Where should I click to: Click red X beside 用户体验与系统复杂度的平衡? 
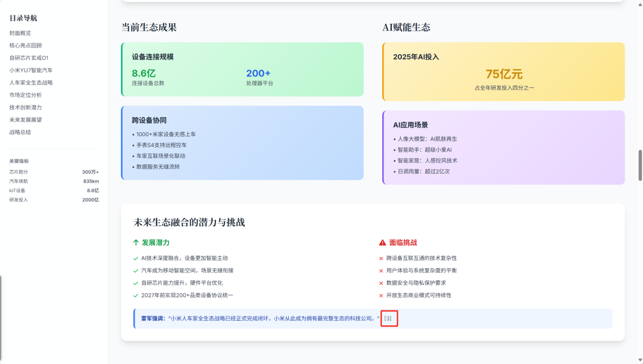[x=382, y=271]
